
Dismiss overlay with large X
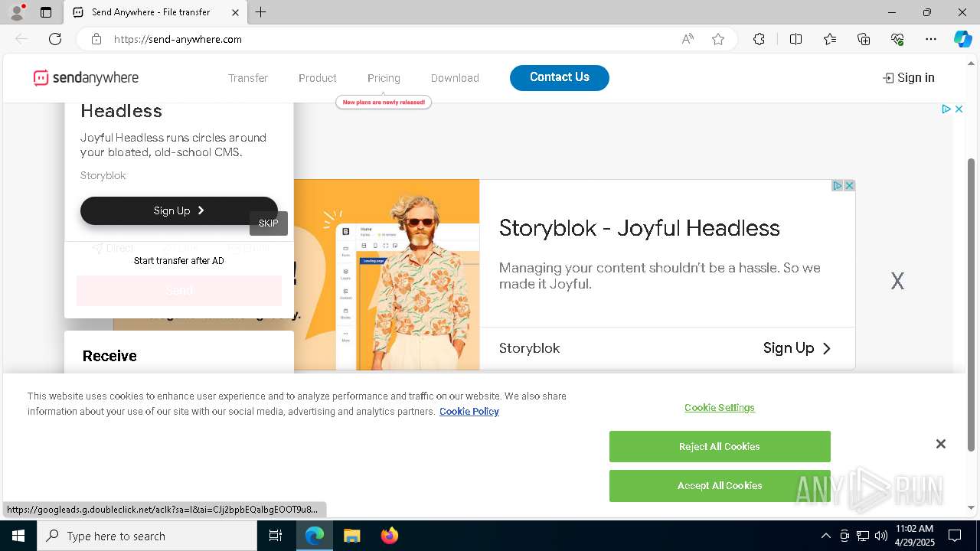897,281
